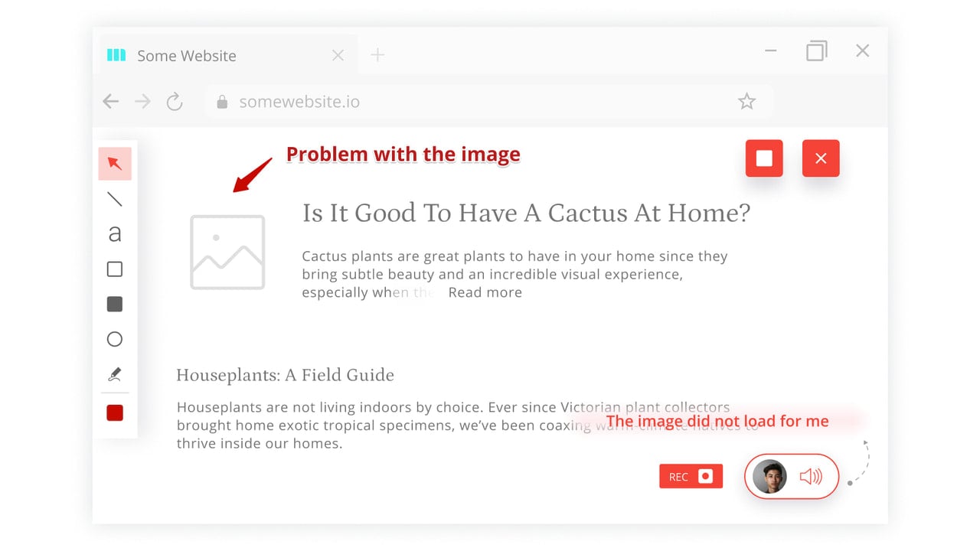Bookmark this page with the star
Image resolution: width=980 pixels, height=551 pixels.
746,102
